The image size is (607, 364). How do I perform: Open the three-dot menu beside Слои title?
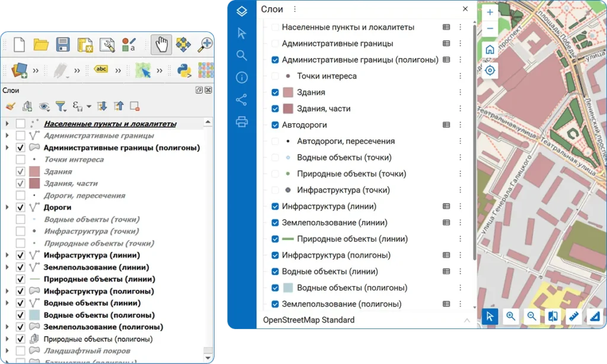295,9
